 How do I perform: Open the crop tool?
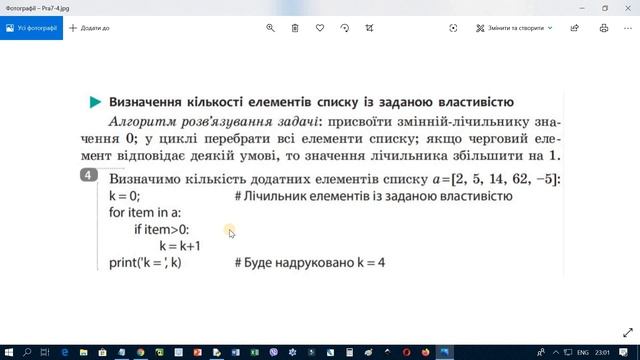369,28
